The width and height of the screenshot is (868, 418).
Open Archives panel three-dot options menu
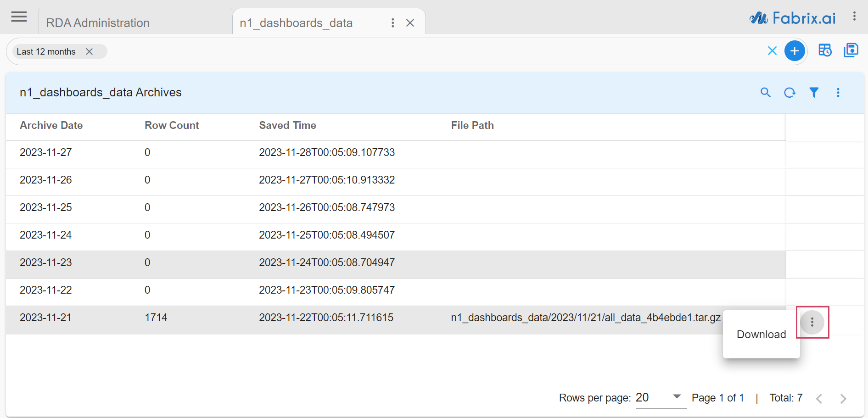(x=838, y=93)
